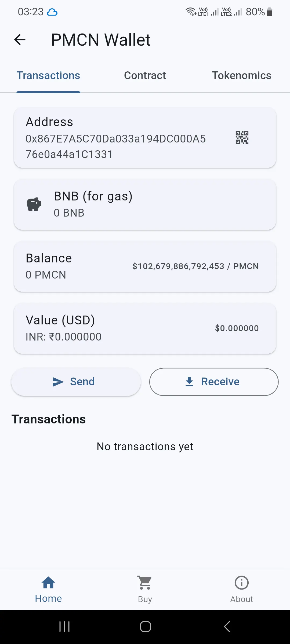Viewport: 290px width, 644px height.
Task: Open the QR code for wallet address
Action: (242, 138)
